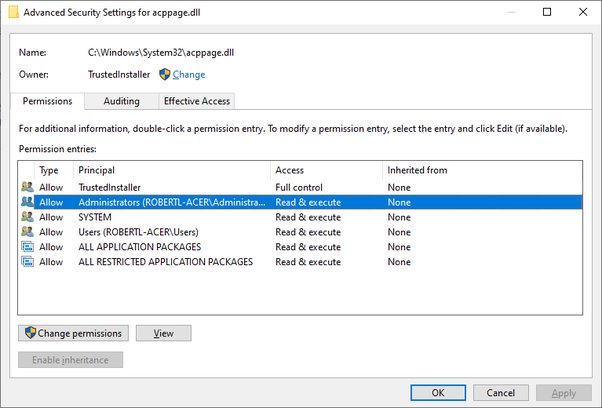Click the Administrators entry principal icon
Viewport: 602px width, 408px height.
(27, 202)
